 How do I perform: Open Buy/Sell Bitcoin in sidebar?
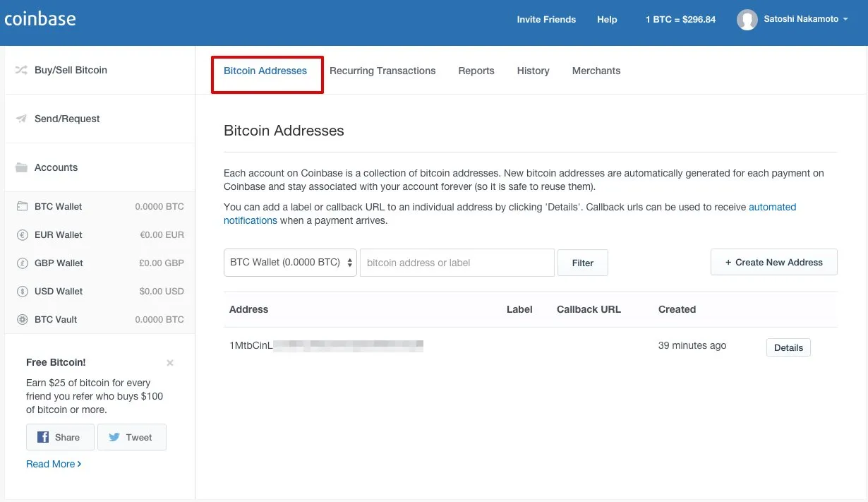100,70
